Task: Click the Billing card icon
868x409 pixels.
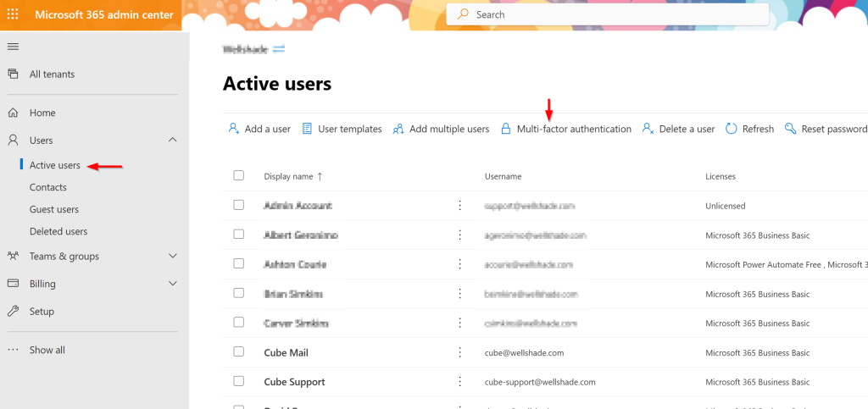Action: [x=13, y=284]
